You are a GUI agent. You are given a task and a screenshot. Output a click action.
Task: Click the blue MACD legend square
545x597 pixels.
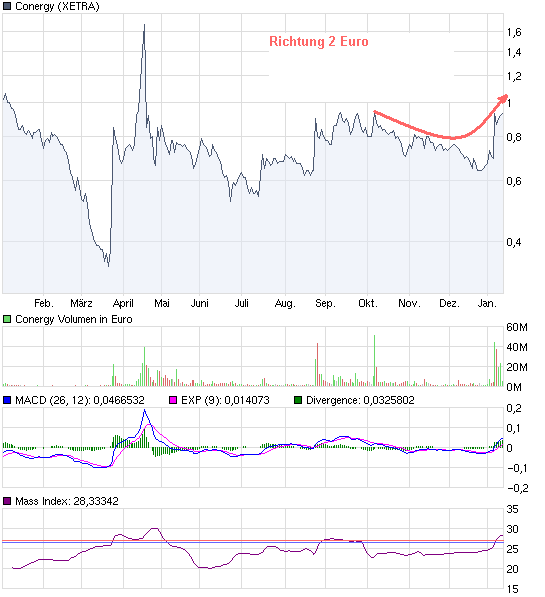click(7, 400)
